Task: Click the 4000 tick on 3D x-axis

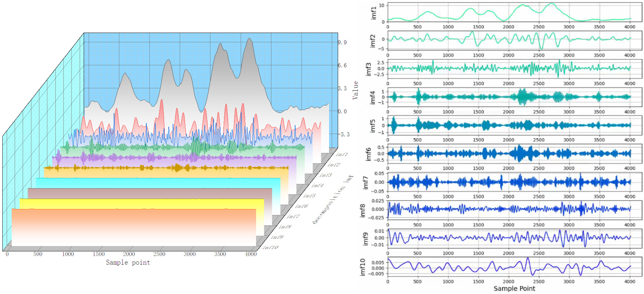Action: coord(251,254)
